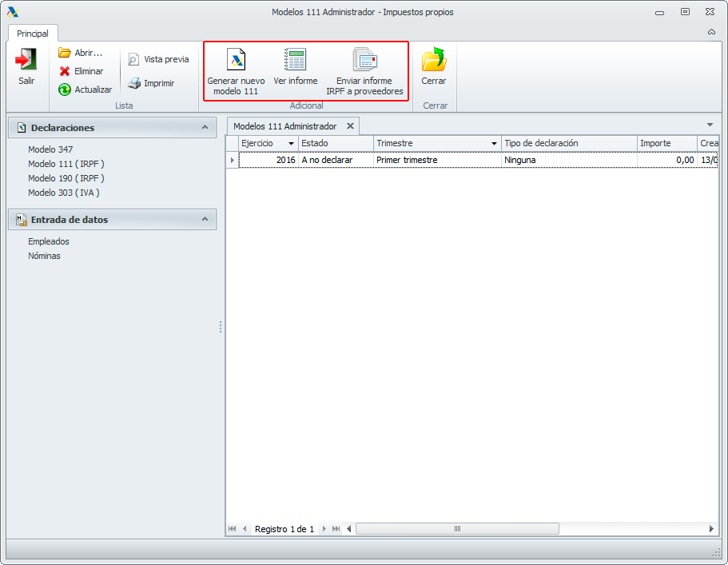
Task: Maximize the application window
Action: (686, 12)
